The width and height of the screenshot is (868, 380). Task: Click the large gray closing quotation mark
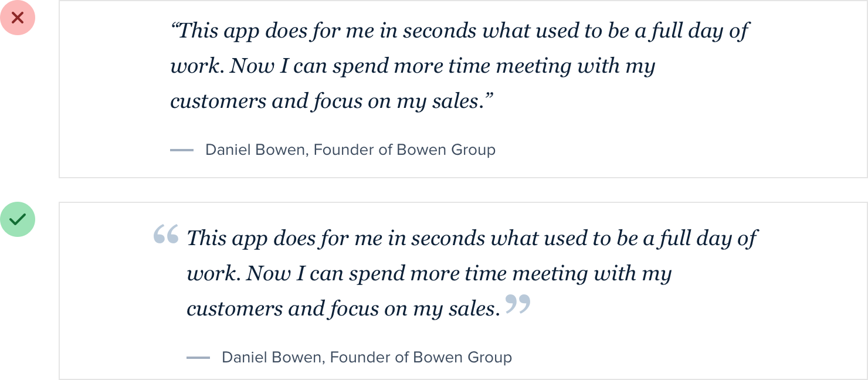click(x=518, y=304)
